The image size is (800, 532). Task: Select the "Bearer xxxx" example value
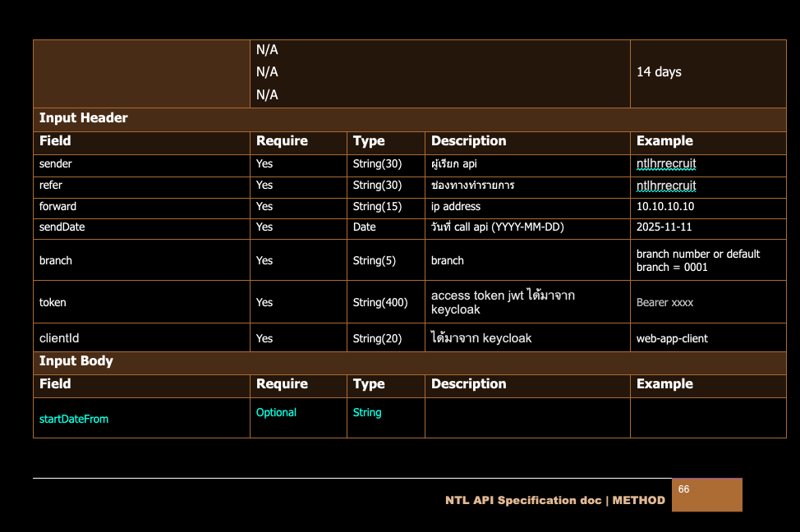(x=664, y=302)
